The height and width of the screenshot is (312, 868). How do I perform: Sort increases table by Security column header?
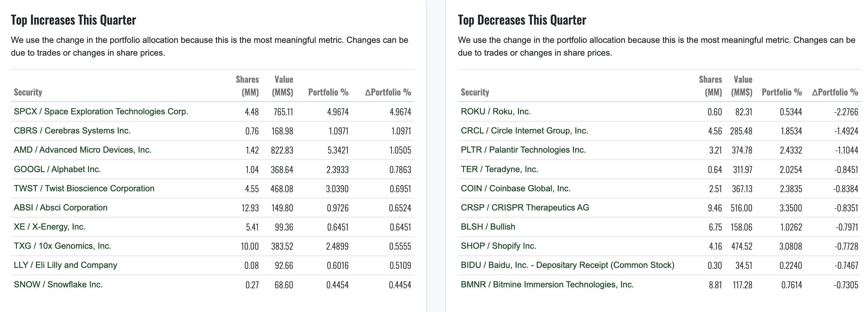click(x=28, y=92)
